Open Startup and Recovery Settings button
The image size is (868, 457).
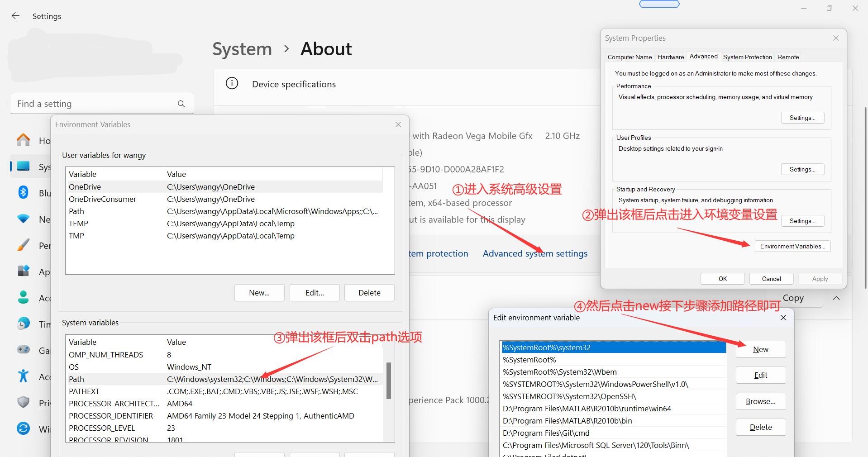point(802,221)
